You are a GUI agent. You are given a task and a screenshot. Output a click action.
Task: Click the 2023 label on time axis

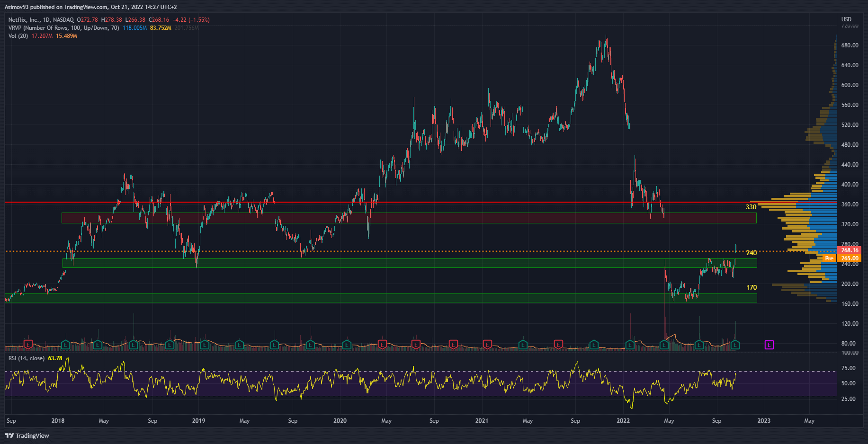click(763, 421)
